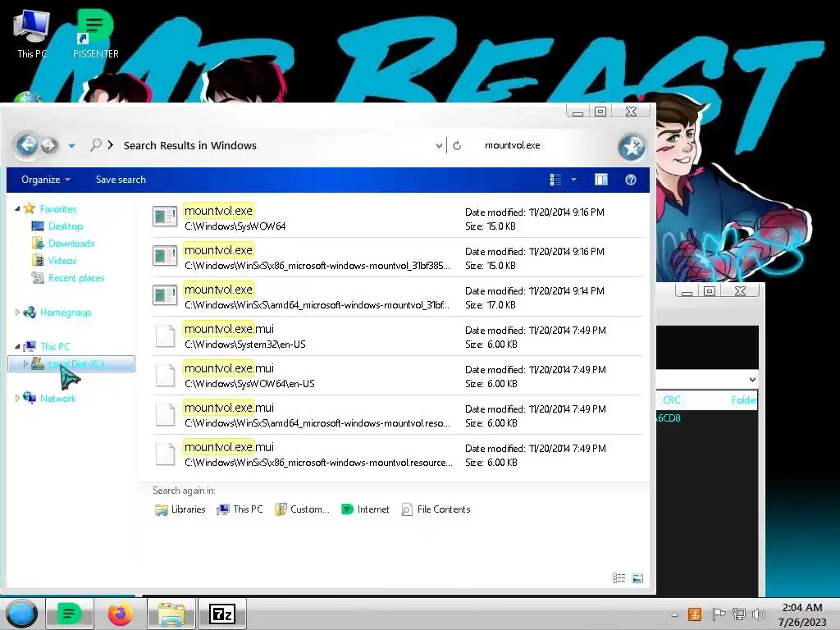Open Downloads under Favorites

[71, 243]
